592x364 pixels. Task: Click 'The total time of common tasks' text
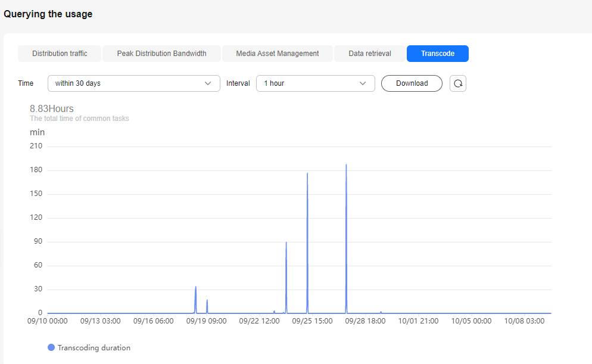pyautogui.click(x=79, y=119)
